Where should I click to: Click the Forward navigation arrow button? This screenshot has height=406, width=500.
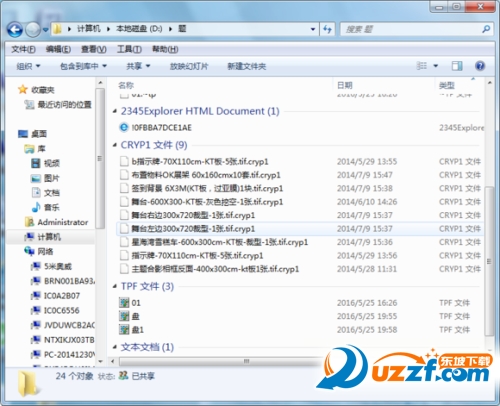[33, 30]
